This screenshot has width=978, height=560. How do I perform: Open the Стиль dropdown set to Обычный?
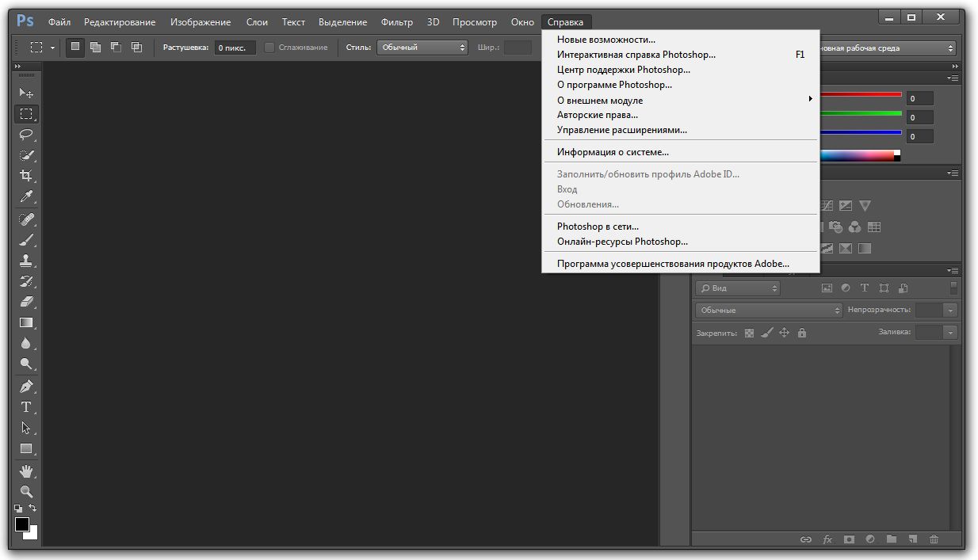422,48
